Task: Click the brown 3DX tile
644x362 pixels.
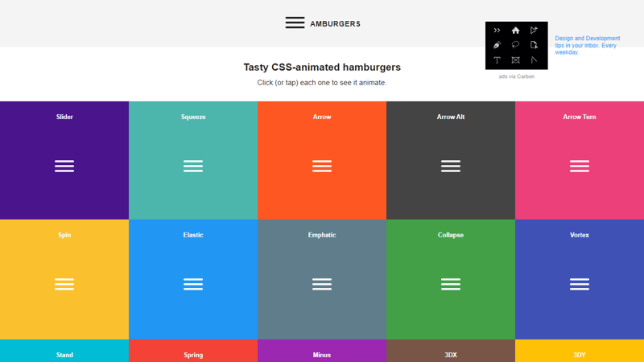Action: pos(451,352)
